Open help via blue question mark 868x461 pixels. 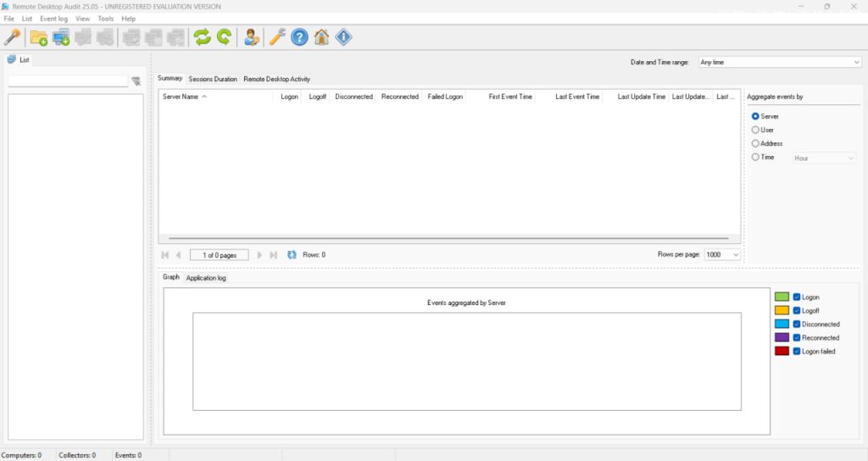point(299,37)
